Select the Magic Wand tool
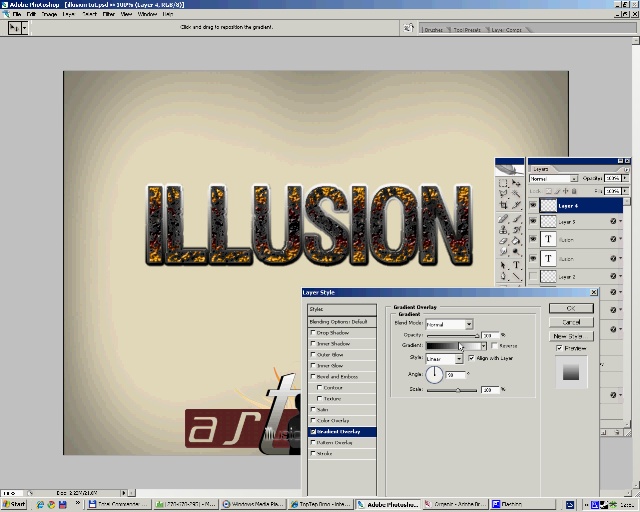Screen dimensions: 640x512 point(516,194)
